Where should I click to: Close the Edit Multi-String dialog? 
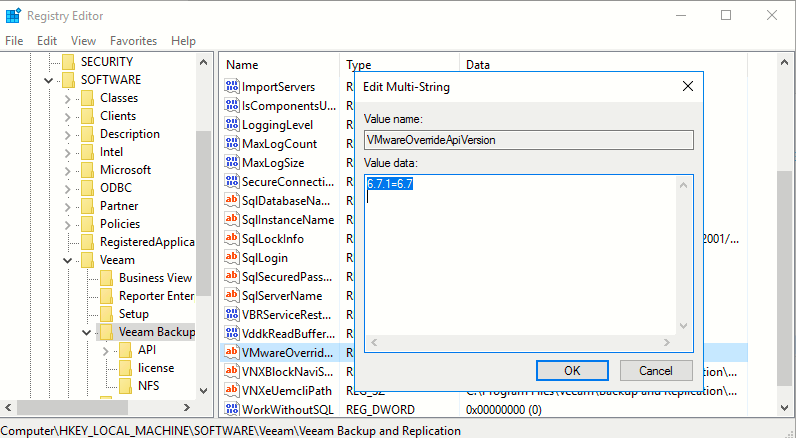click(688, 86)
